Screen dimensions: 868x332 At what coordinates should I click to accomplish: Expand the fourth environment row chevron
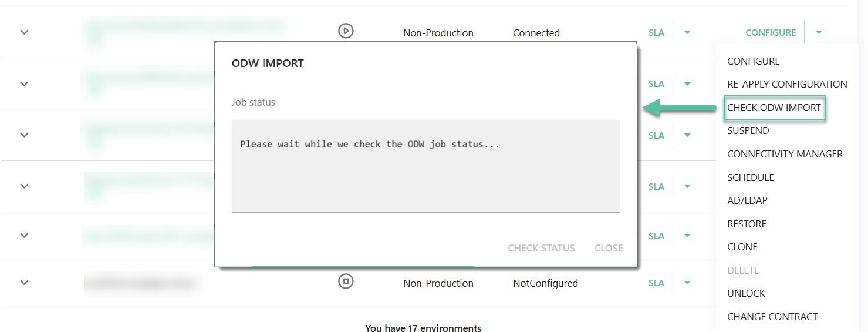[x=24, y=186]
